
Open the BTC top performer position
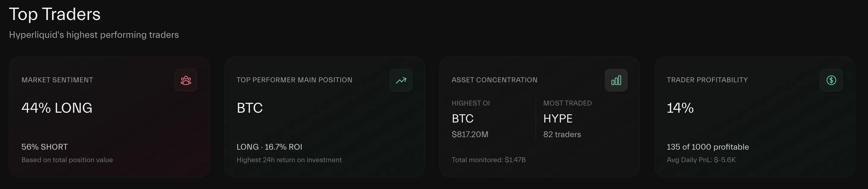[250, 108]
